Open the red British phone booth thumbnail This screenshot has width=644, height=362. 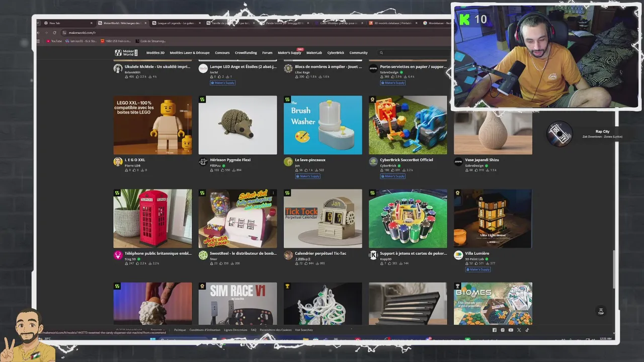pyautogui.click(x=152, y=219)
